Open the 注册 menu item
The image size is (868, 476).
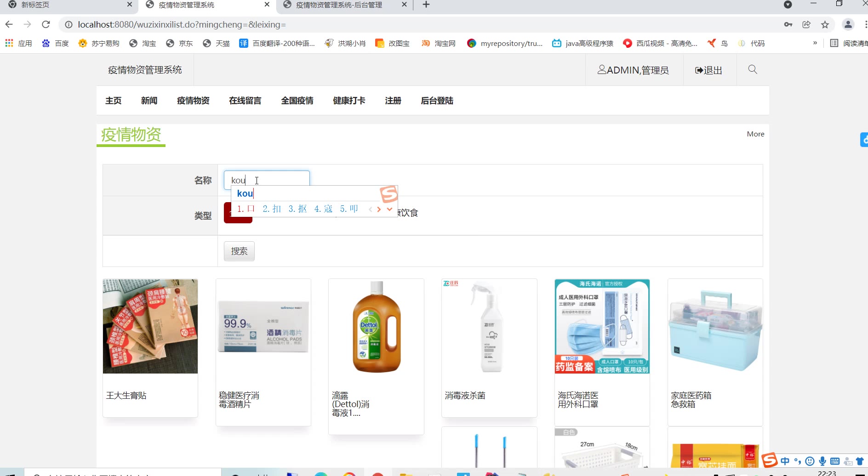tap(394, 101)
